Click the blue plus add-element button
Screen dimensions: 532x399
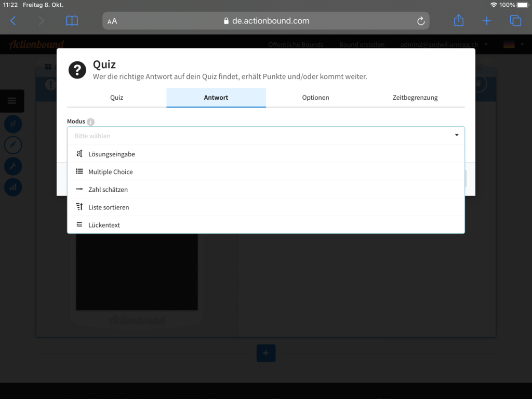tap(266, 353)
